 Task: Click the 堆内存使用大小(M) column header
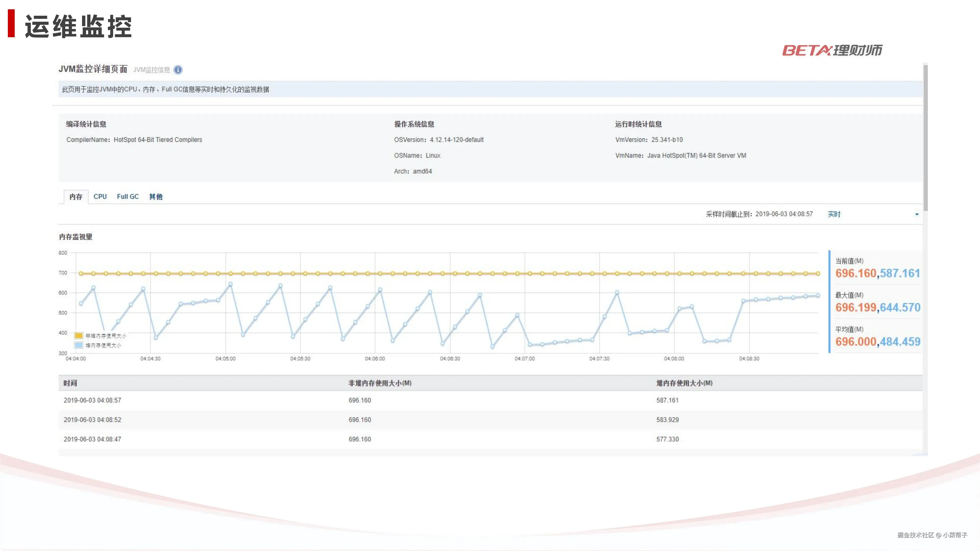coord(684,383)
